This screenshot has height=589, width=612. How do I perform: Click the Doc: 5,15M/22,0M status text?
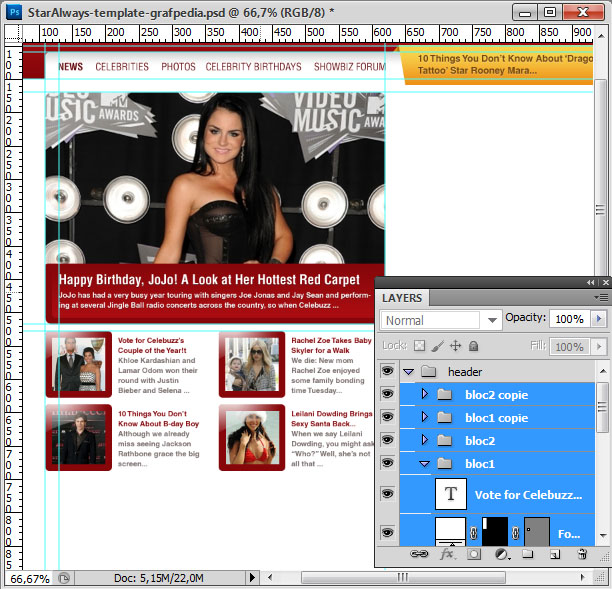click(x=158, y=578)
